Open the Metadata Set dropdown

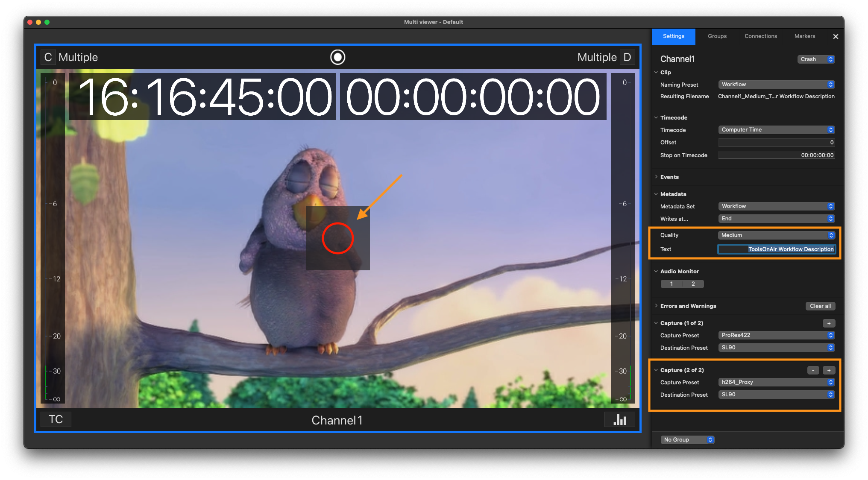(x=776, y=206)
